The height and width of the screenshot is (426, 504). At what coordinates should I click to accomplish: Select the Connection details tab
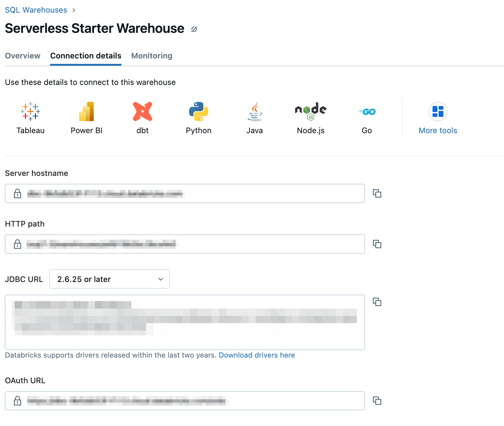pyautogui.click(x=86, y=56)
